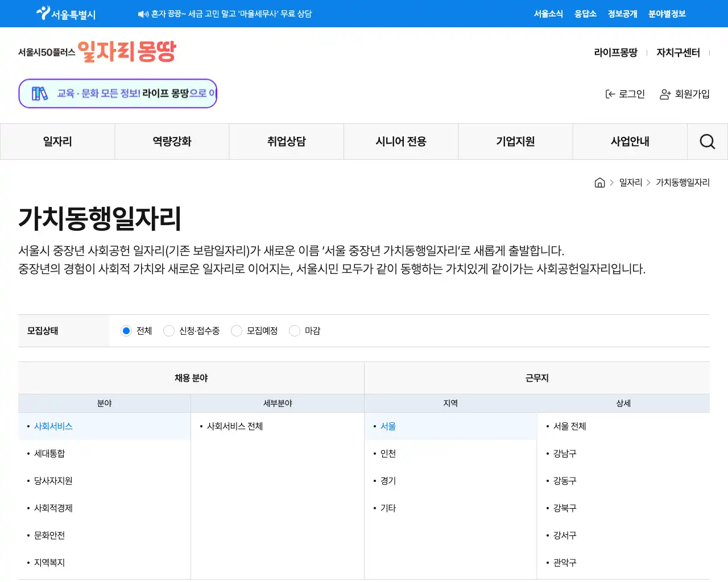Click the person-plus icon beside 회원가입

[664, 94]
